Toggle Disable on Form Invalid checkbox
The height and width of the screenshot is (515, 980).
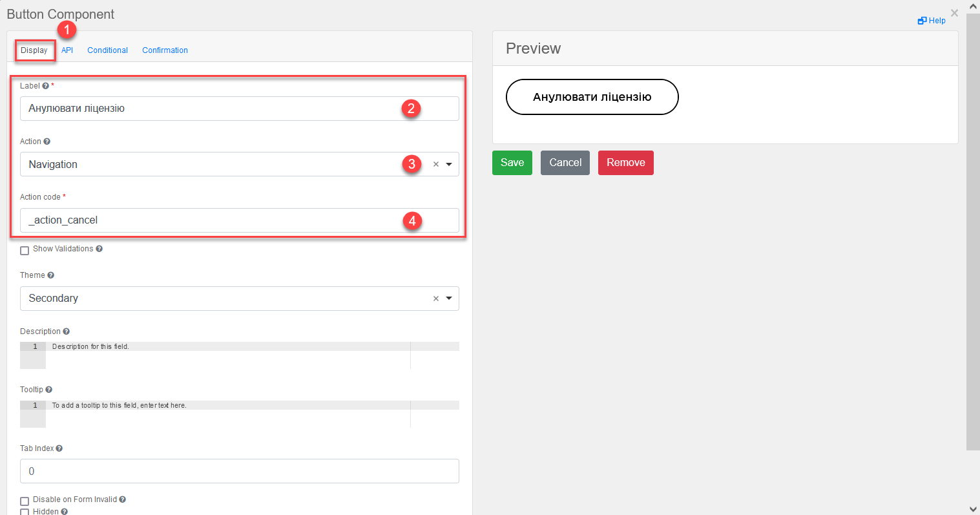pos(25,501)
